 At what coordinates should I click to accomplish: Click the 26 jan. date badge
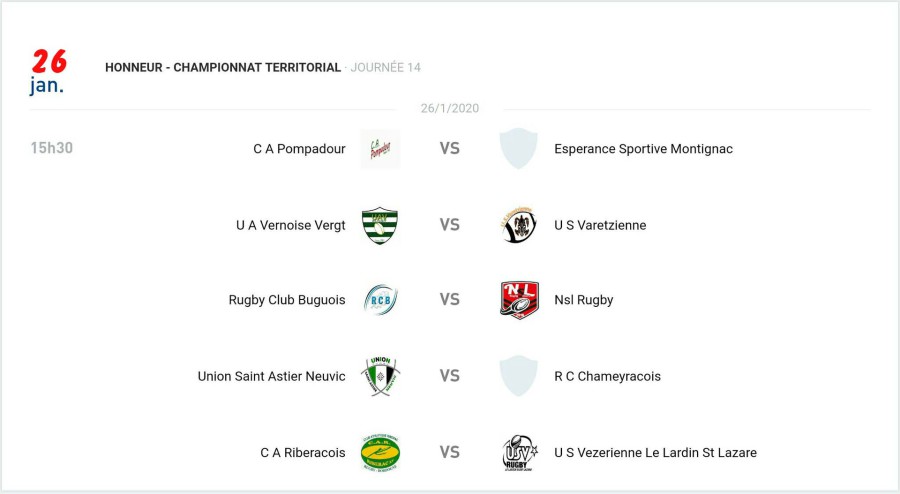(47, 71)
